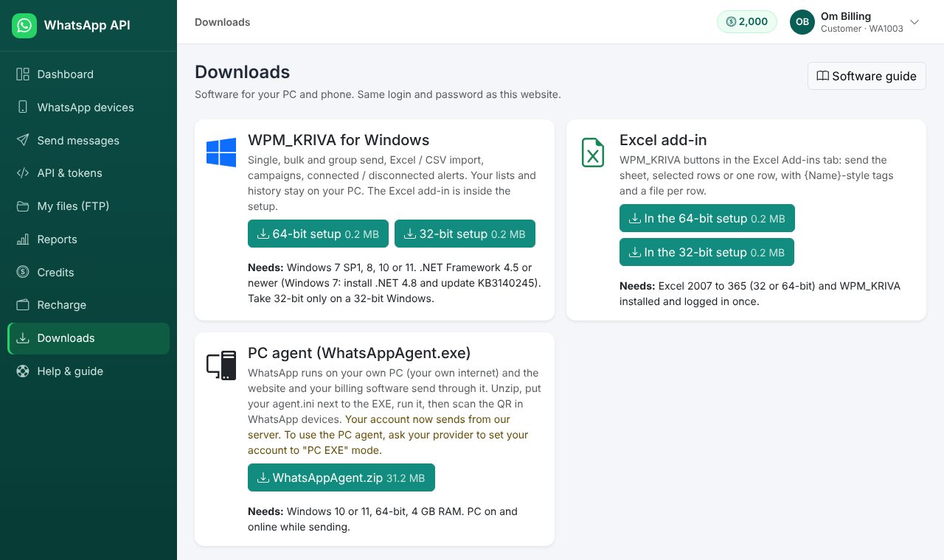Click the Dashboard grid icon
This screenshot has width=944, height=560.
(x=23, y=74)
